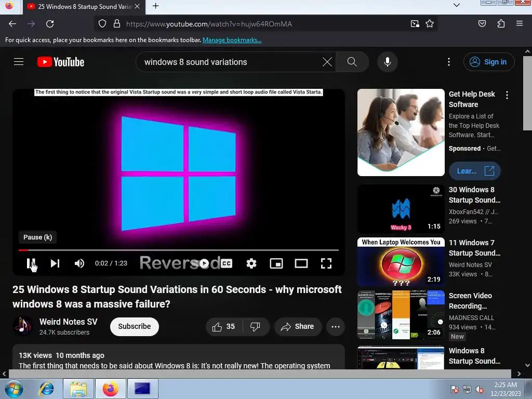
Task: Clear the search query with X
Action: click(327, 62)
